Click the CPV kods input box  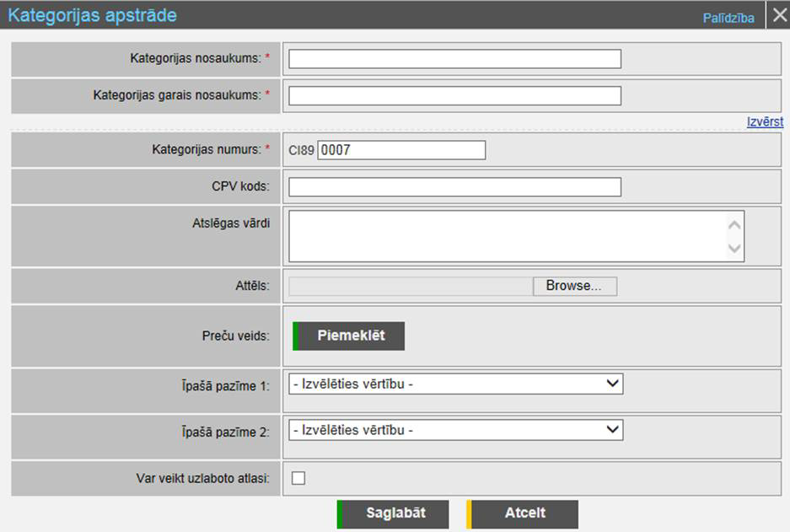click(x=454, y=186)
